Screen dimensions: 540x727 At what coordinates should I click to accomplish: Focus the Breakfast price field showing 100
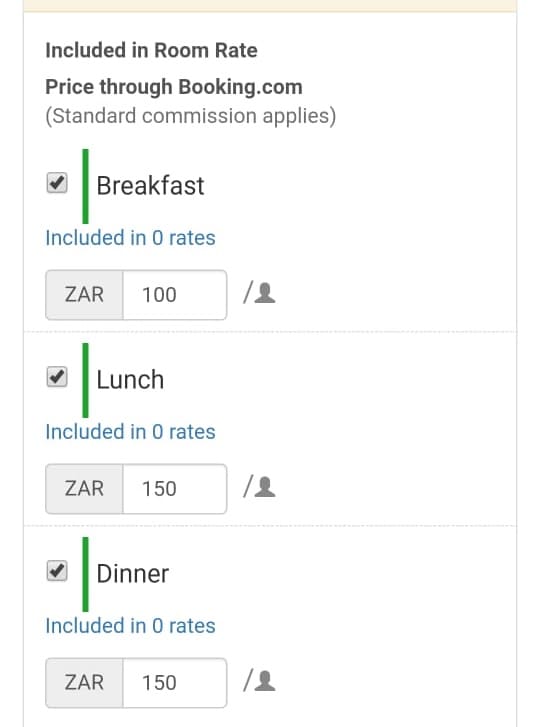click(x=175, y=295)
